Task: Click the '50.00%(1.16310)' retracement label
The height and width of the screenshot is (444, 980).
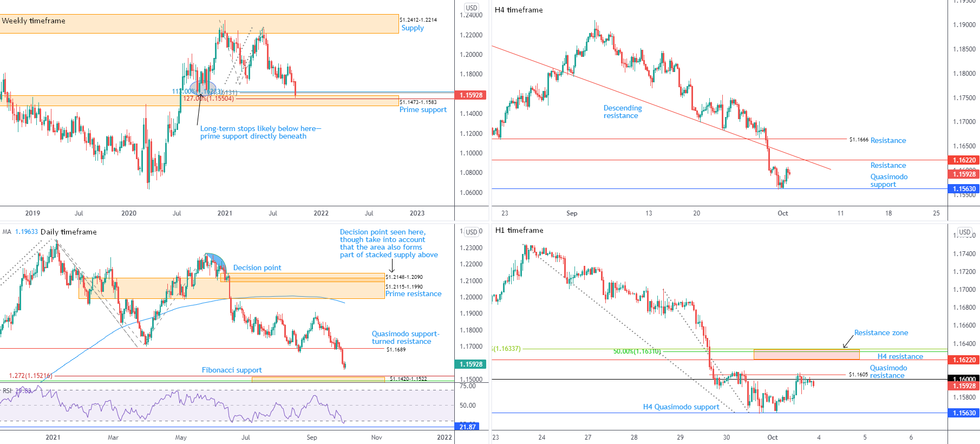Action: [x=637, y=351]
